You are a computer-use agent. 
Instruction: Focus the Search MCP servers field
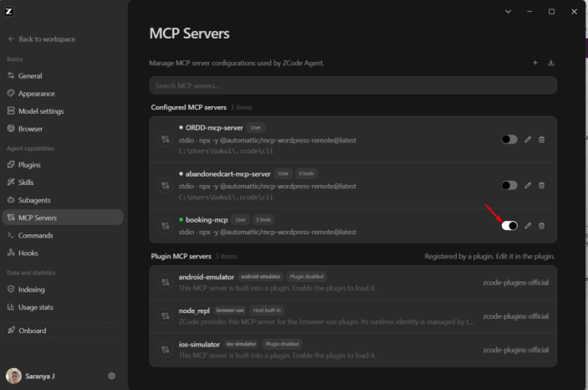click(353, 85)
